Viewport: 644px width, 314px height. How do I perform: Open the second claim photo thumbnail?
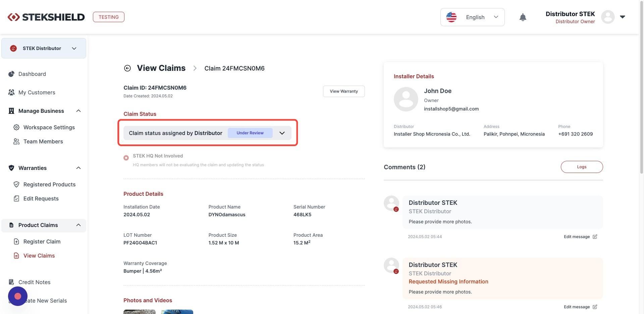[177, 312]
